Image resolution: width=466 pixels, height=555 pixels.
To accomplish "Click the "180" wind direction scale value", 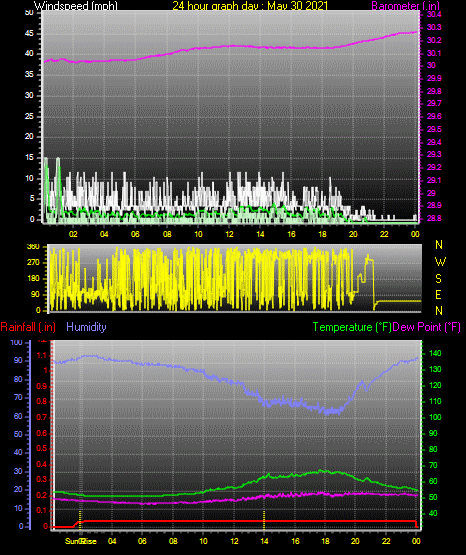I will click(33, 279).
